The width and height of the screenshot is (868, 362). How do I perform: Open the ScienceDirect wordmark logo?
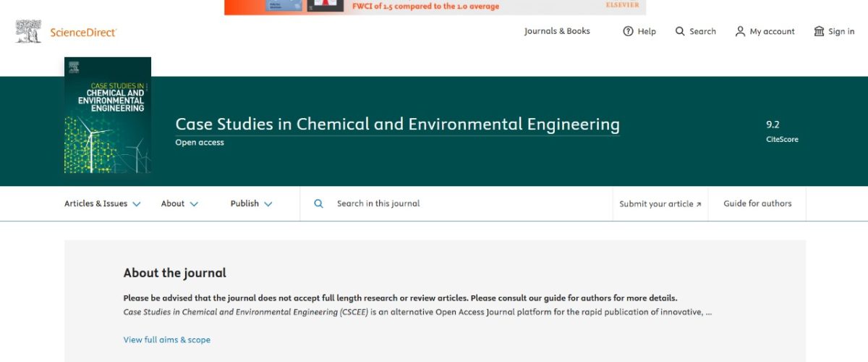(x=83, y=32)
